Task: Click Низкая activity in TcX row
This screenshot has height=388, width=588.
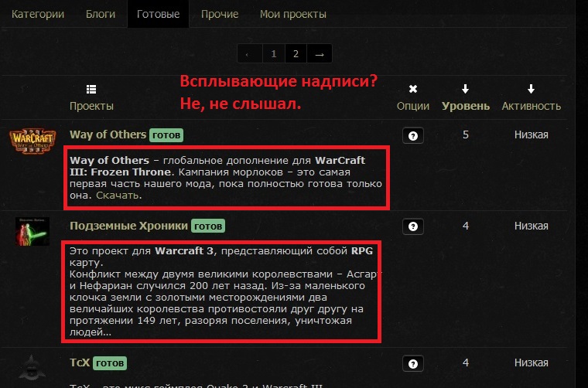Action: point(531,362)
